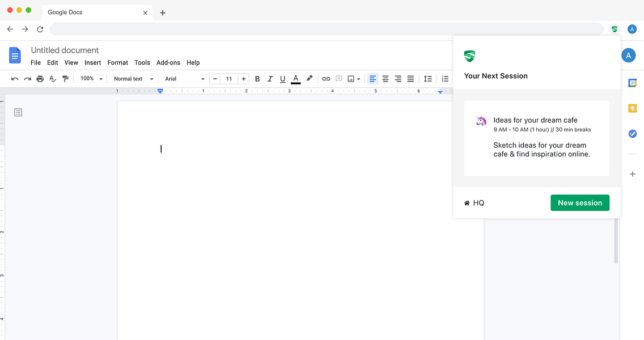Click the Google Docs home icon
Viewport: 644px width, 340px height.
[15, 56]
